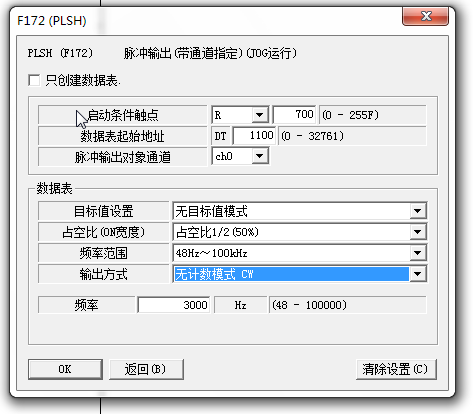Click the 无目标值模式 combo box text
Image resolution: width=476 pixels, height=414 pixels.
coord(211,211)
